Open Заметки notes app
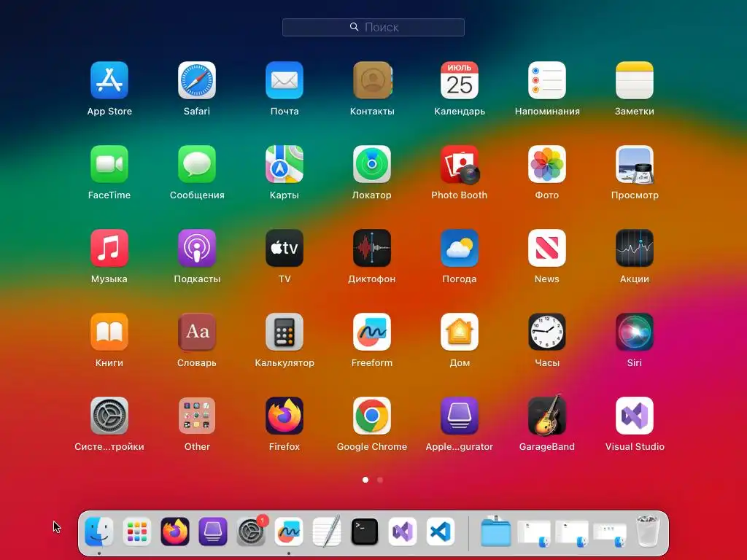The image size is (747, 560). pos(635,80)
